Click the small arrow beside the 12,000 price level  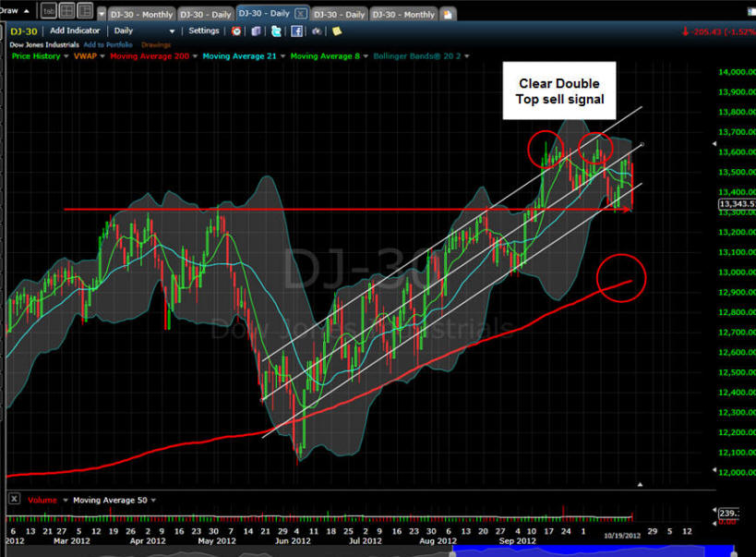click(714, 469)
